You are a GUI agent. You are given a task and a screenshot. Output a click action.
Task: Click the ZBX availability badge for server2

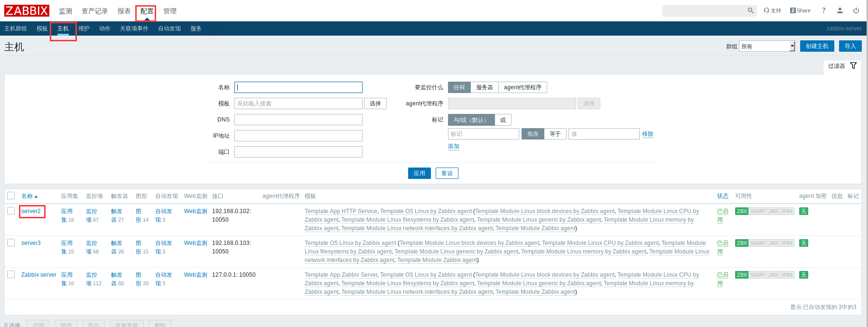point(742,211)
